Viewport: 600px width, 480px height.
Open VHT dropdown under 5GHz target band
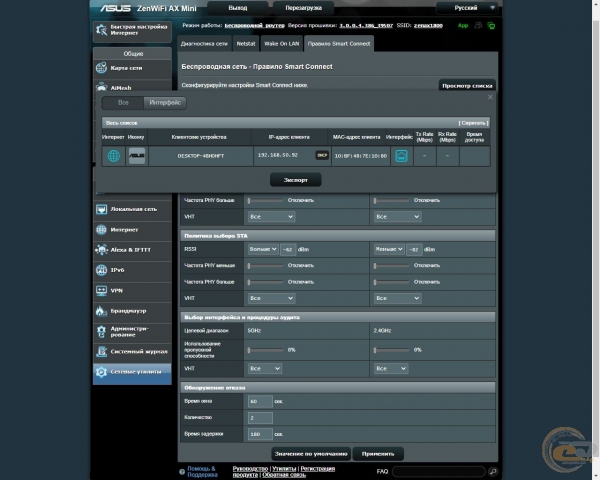pos(265,369)
